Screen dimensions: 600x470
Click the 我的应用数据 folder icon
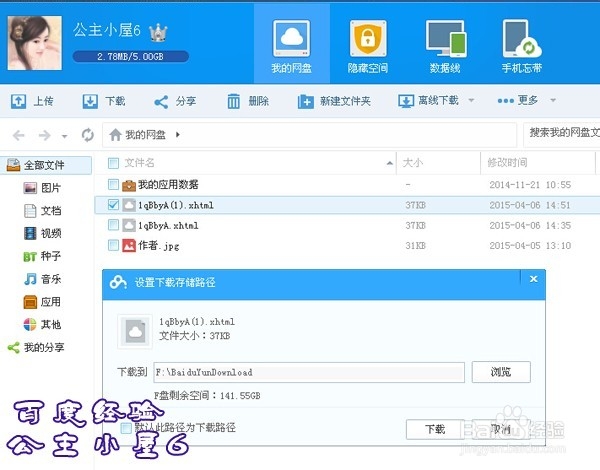129,186
